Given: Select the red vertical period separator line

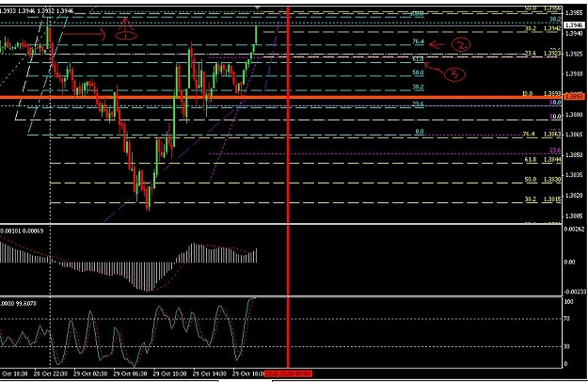Looking at the screenshot, I should point(288,187).
